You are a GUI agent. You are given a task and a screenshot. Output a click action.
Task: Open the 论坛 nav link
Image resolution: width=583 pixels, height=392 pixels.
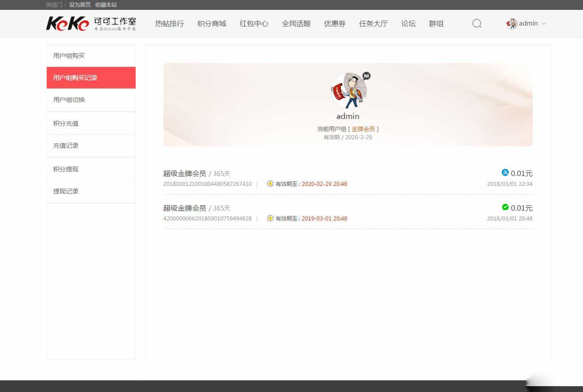408,23
